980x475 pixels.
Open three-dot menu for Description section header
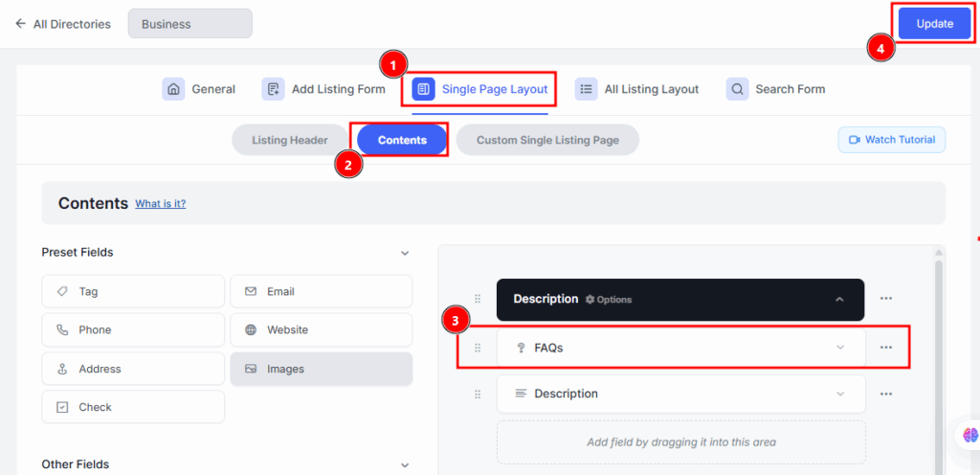click(x=886, y=299)
